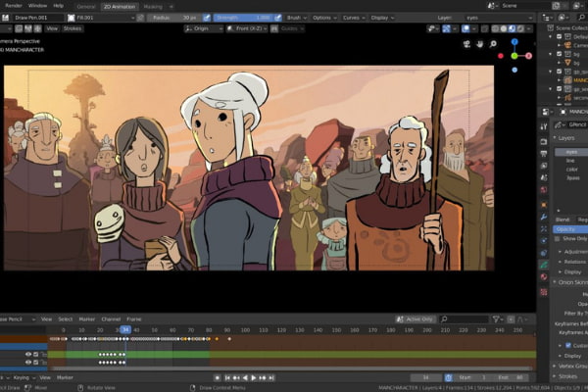Viewport: 588px width, 392px height.
Task: Switch to the 2D Animation workspace tab
Action: click(121, 6)
